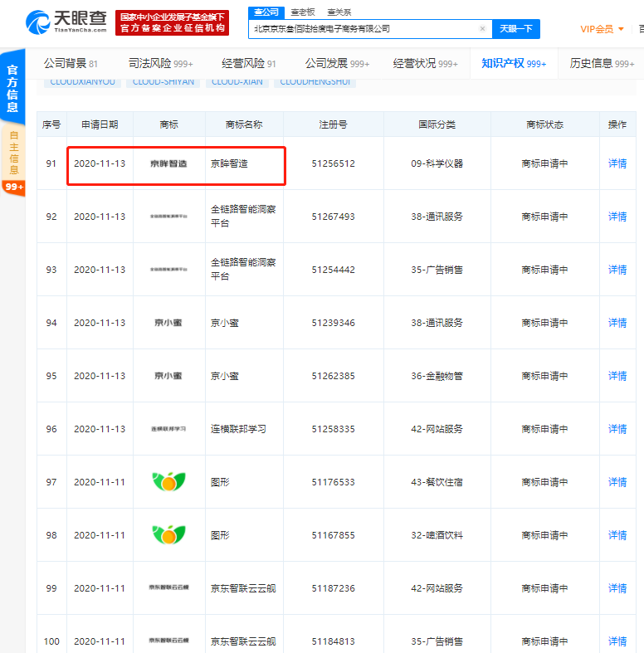
Task: Click registration number 51267493
Action: click(x=334, y=217)
